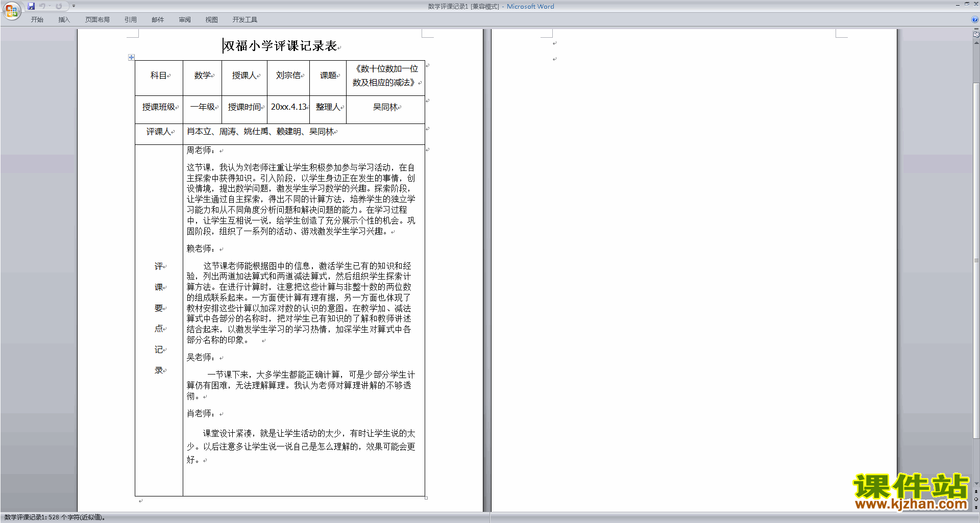Click reviewers list starting 肖本立、周涛

point(260,132)
